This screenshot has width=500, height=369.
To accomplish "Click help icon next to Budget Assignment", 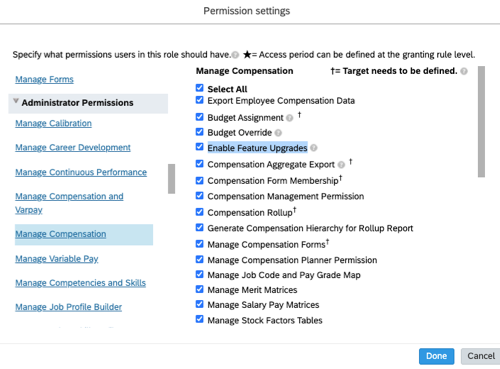I will [290, 118].
